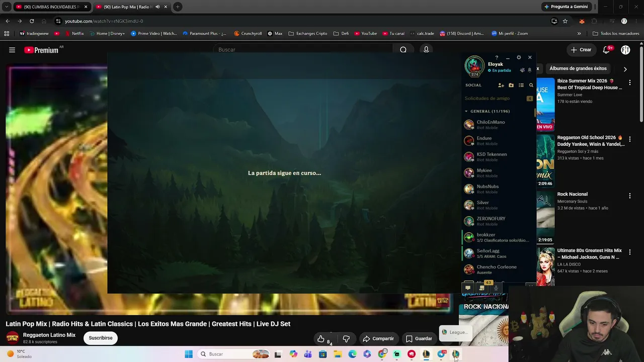Open the Ibiza Summer Mix 2026 thumbnail
The height and width of the screenshot is (362, 644).
545,104
